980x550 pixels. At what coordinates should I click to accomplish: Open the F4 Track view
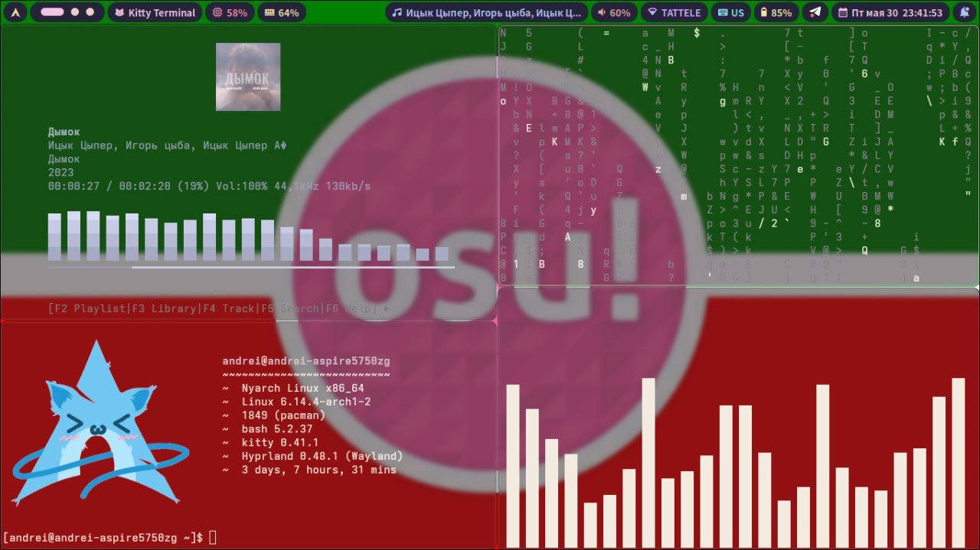228,308
